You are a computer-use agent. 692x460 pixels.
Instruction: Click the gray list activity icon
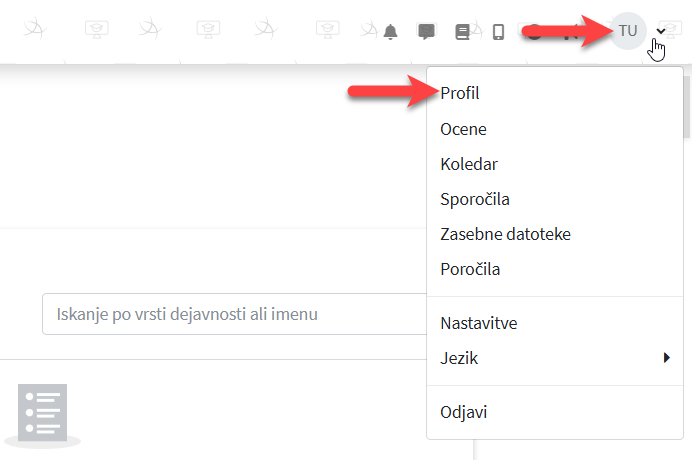coord(42,413)
